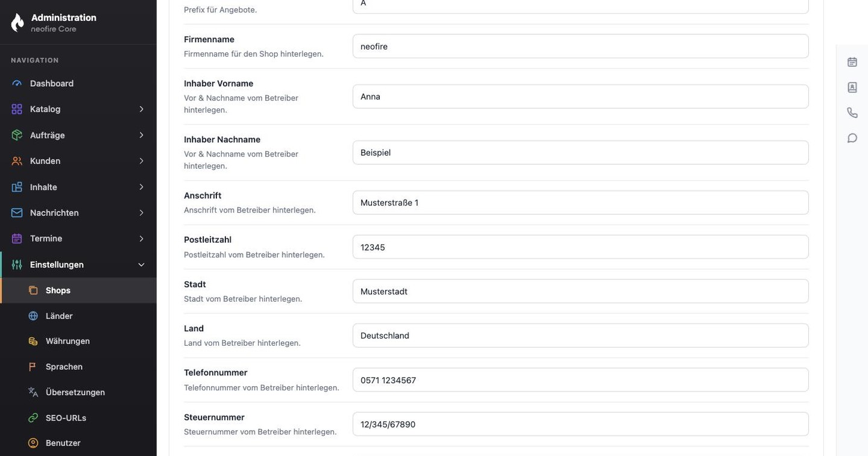Click the Übersetzungen translate icon

[x=33, y=392]
